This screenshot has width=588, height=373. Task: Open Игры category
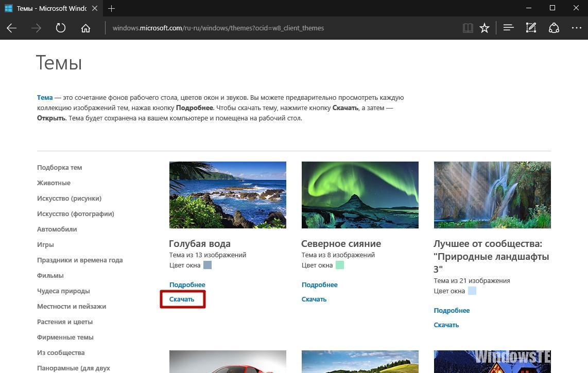[x=45, y=244]
